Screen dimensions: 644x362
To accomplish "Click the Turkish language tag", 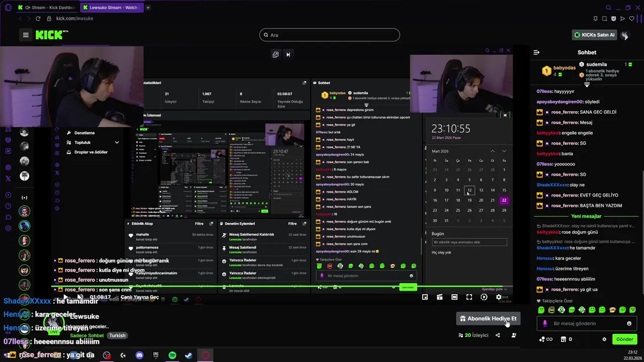I will [x=117, y=335].
